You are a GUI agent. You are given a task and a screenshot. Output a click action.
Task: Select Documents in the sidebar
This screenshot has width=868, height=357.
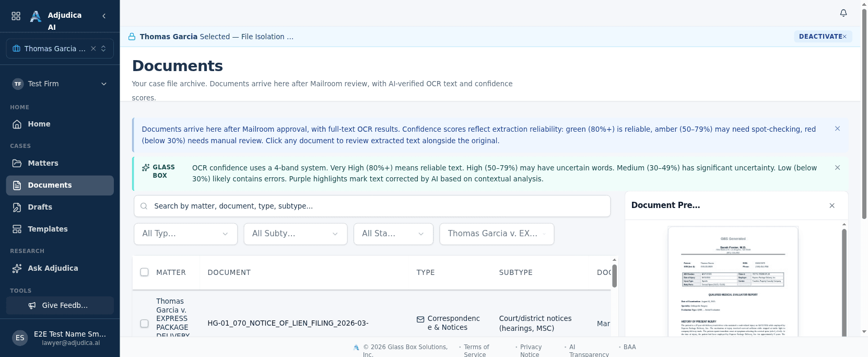tap(60, 185)
